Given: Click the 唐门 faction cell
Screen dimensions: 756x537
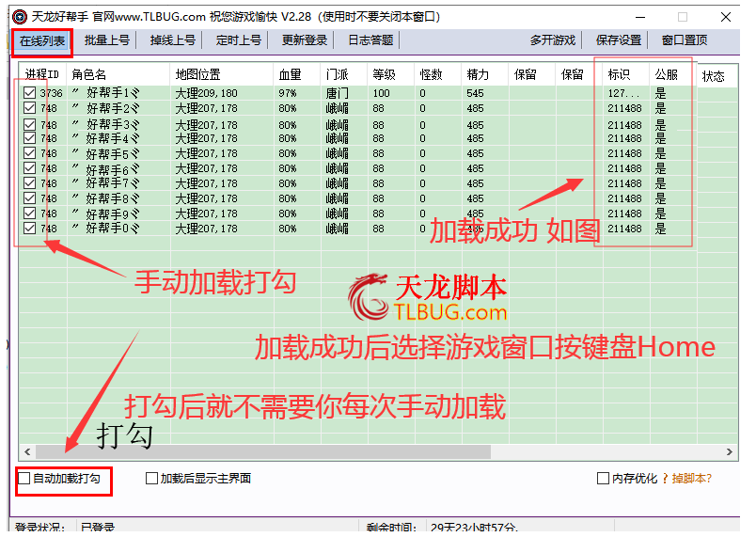Looking at the screenshot, I should coord(337,93).
